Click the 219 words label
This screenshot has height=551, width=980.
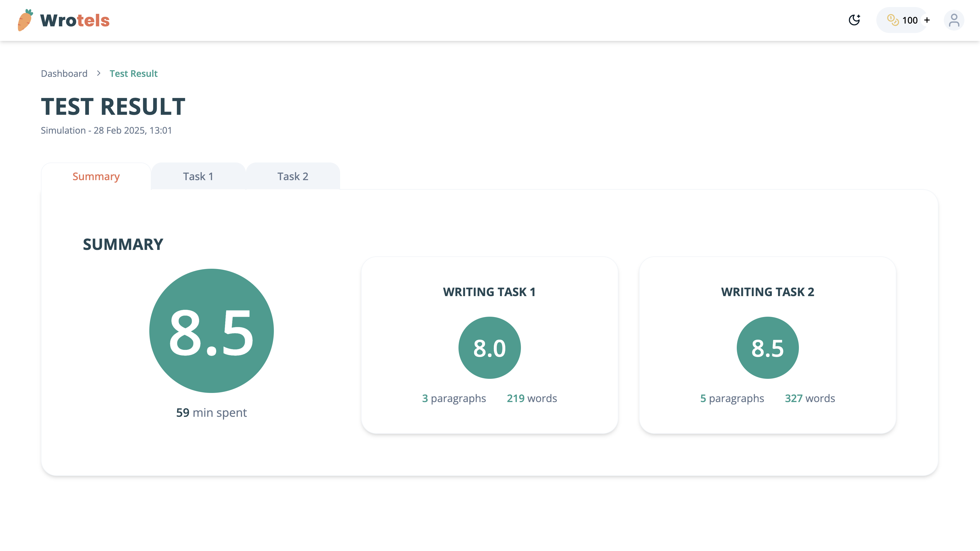coord(532,398)
